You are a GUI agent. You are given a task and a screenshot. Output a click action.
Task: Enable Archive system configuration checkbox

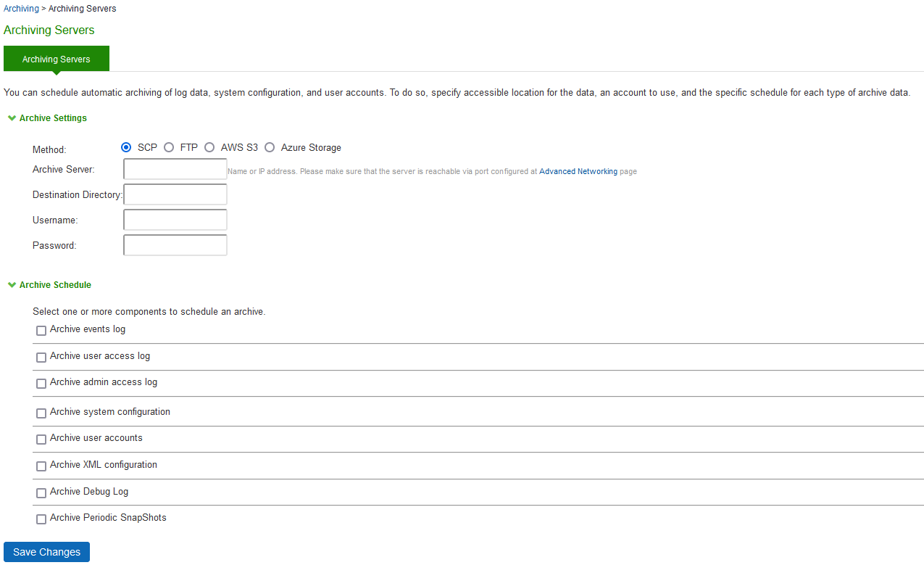click(x=41, y=413)
